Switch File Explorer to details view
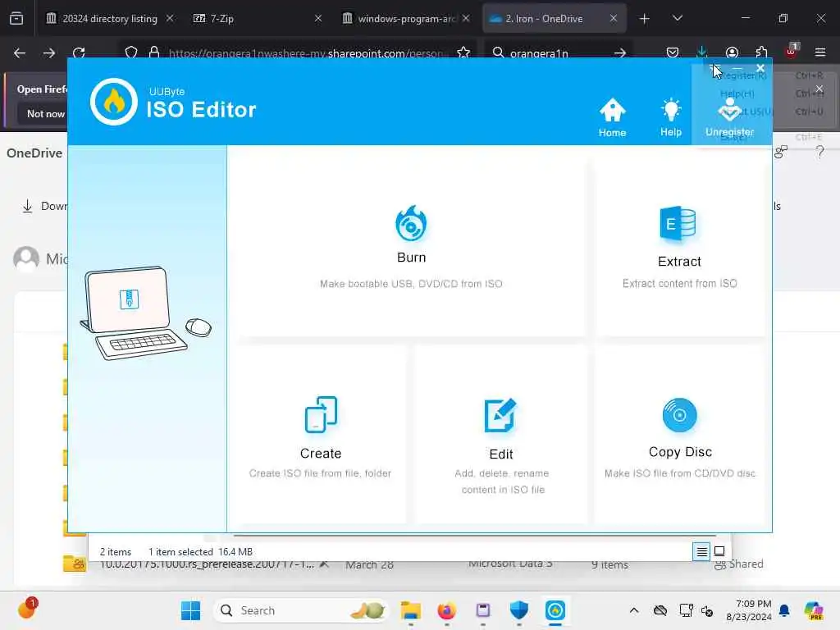 click(701, 551)
